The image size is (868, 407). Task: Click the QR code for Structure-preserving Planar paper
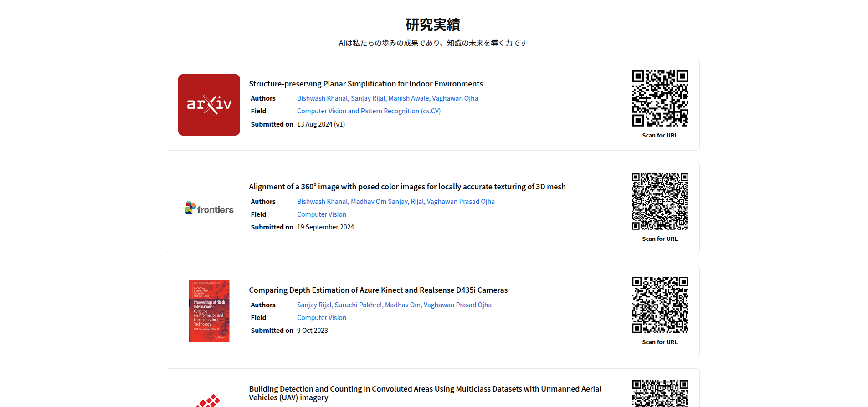[x=659, y=98]
